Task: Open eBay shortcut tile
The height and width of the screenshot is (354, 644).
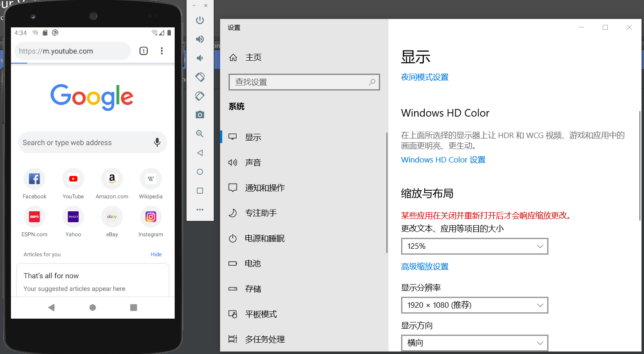Action: [x=112, y=222]
